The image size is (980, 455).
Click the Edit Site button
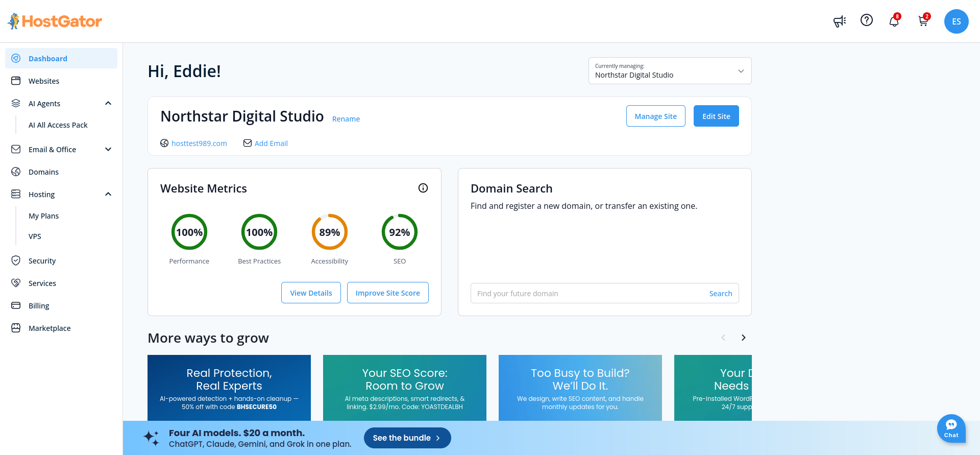[716, 116]
